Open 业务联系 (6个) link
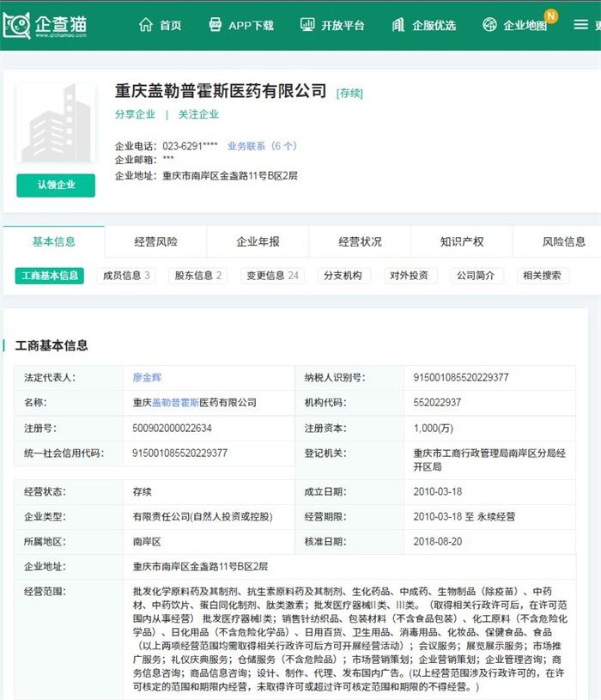The height and width of the screenshot is (700, 601). (262, 146)
